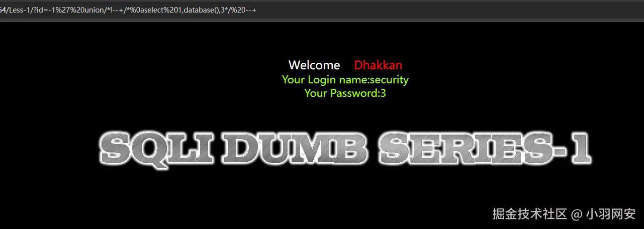Click the "Your Password:3" line
Viewport: 644px width, 229px height.
(x=345, y=93)
